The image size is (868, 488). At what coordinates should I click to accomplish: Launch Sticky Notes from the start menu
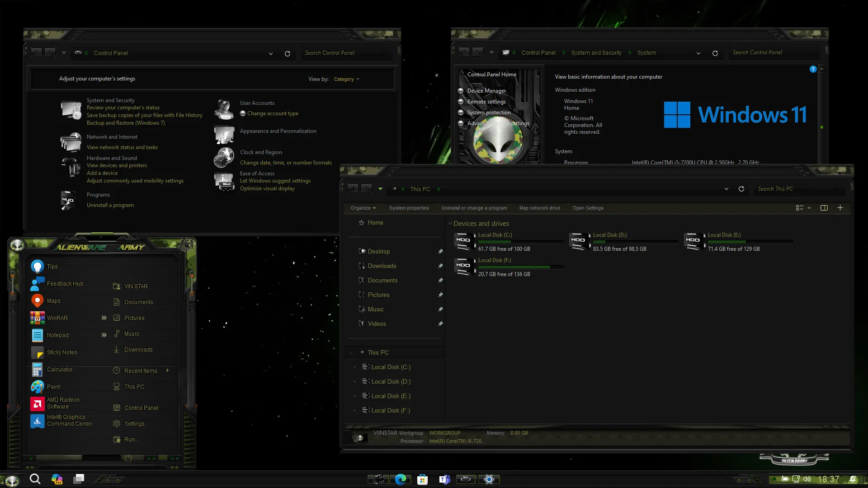pyautogui.click(x=62, y=352)
